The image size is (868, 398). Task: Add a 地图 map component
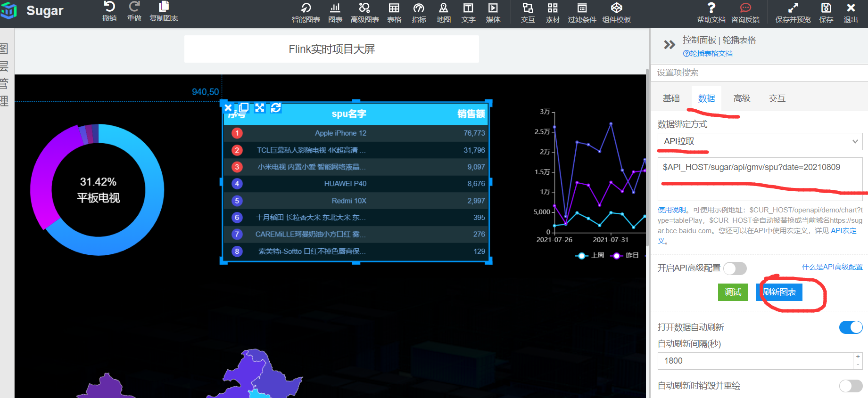tap(444, 13)
